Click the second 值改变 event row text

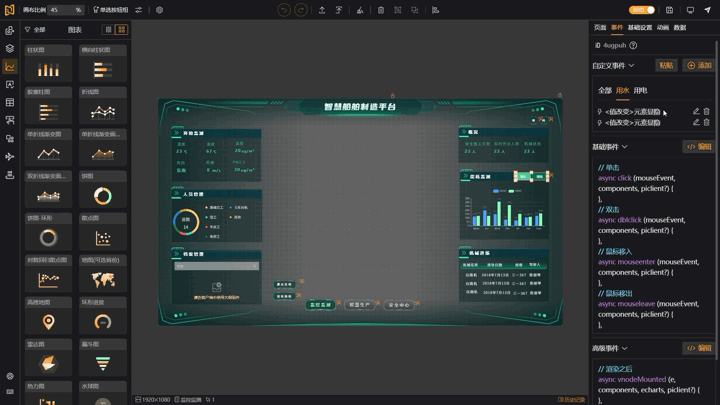coord(632,123)
